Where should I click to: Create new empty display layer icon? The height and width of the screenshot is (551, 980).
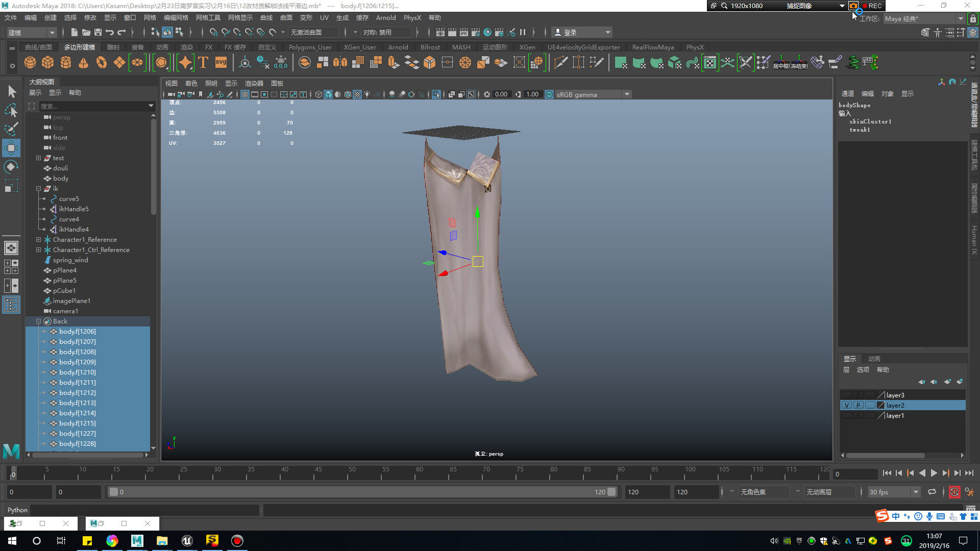(x=948, y=382)
